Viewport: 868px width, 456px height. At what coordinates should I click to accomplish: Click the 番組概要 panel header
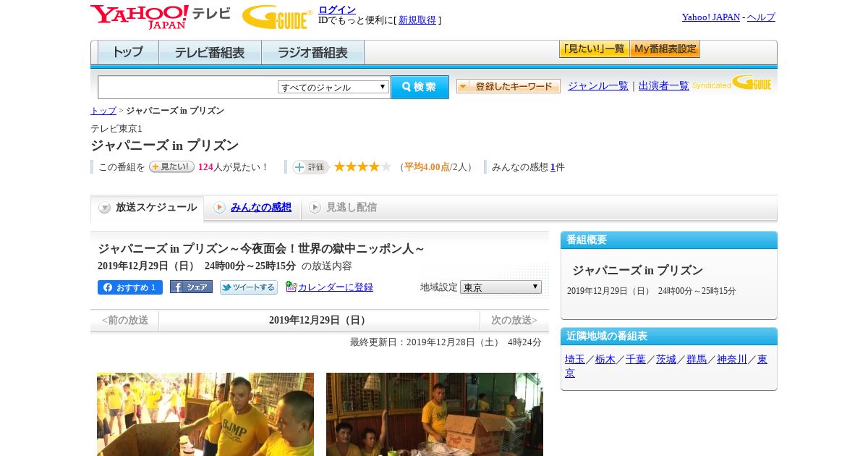click(669, 240)
